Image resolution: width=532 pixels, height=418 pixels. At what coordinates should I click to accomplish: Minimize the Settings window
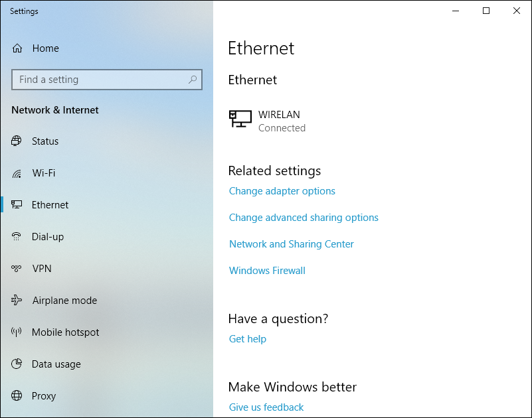pos(456,11)
